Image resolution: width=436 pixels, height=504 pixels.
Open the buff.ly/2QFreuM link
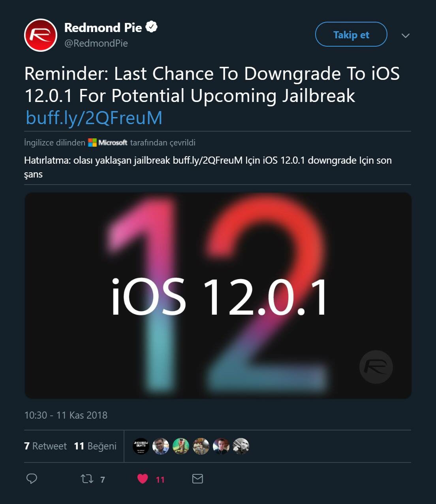click(x=94, y=117)
